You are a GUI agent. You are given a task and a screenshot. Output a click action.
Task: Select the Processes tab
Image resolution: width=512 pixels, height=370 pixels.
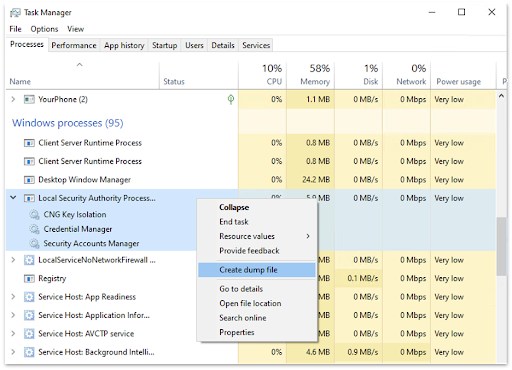27,45
